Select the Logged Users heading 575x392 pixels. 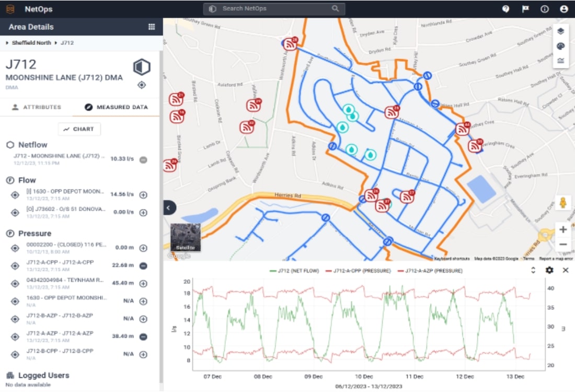click(43, 375)
